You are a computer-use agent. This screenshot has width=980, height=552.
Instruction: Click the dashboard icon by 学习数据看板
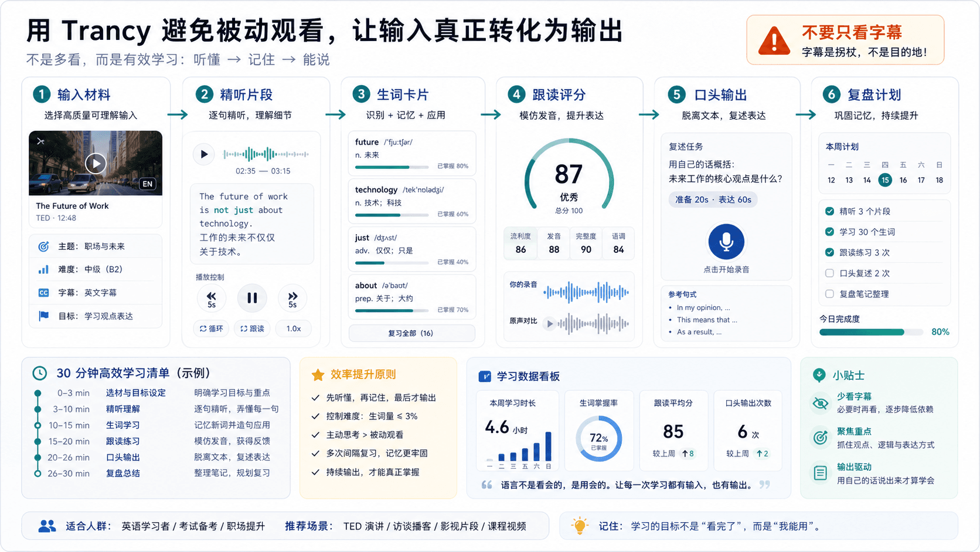click(x=485, y=377)
